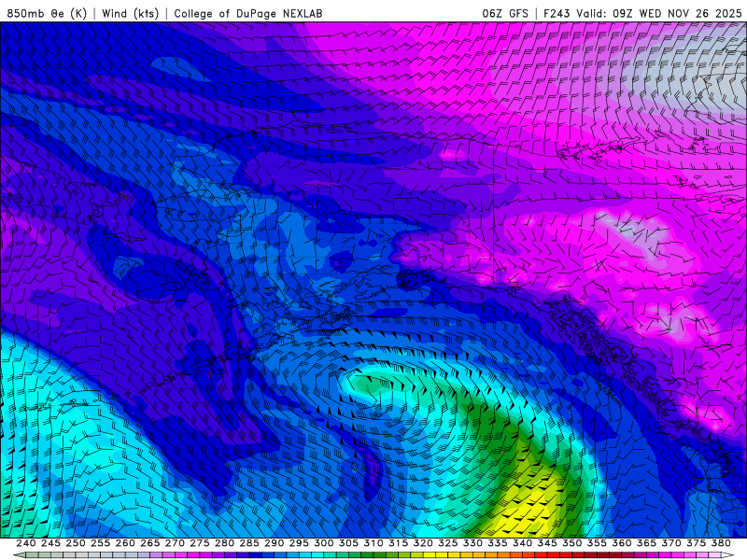
Task: Click the 335 legend label
Action: coord(497,543)
